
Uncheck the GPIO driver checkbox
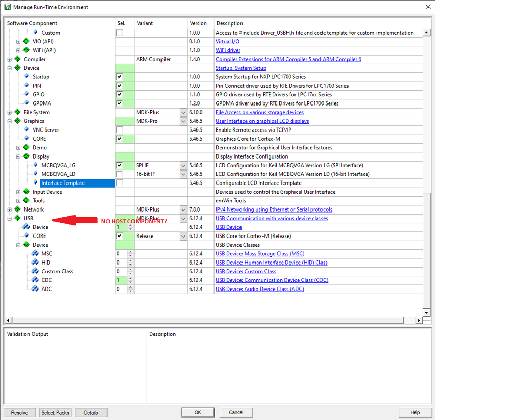[x=119, y=94]
